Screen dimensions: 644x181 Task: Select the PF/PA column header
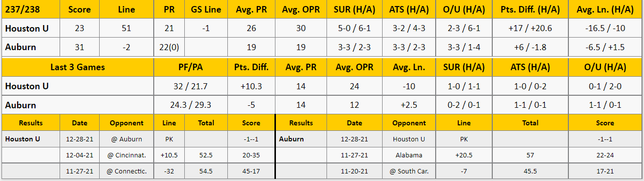[191, 67]
